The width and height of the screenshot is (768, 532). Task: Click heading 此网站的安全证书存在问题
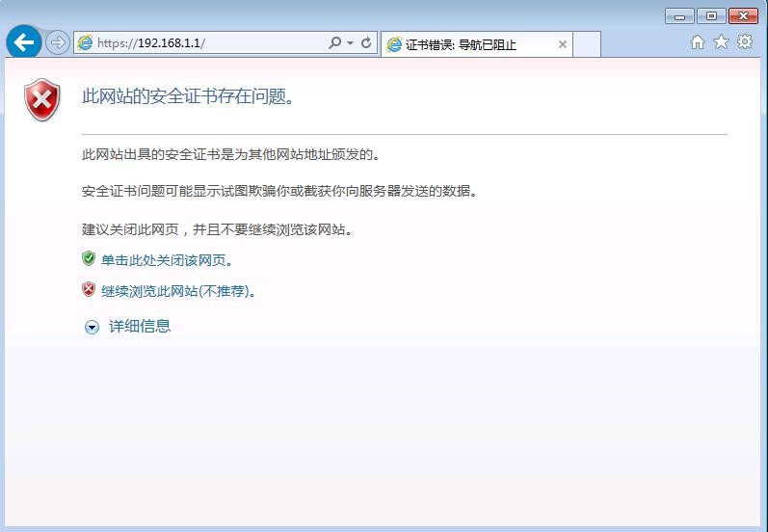click(x=188, y=96)
